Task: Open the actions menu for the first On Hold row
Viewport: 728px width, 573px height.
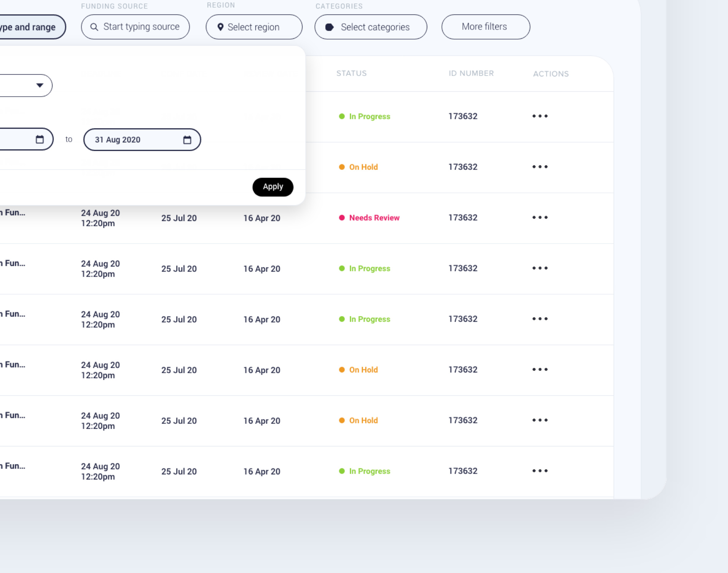Action: click(540, 167)
